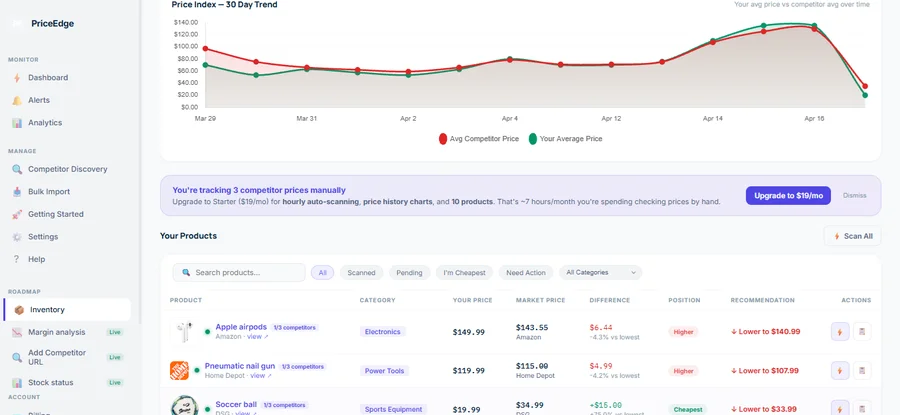Click the Scan All button
Image resolution: width=900 pixels, height=415 pixels.
point(853,236)
